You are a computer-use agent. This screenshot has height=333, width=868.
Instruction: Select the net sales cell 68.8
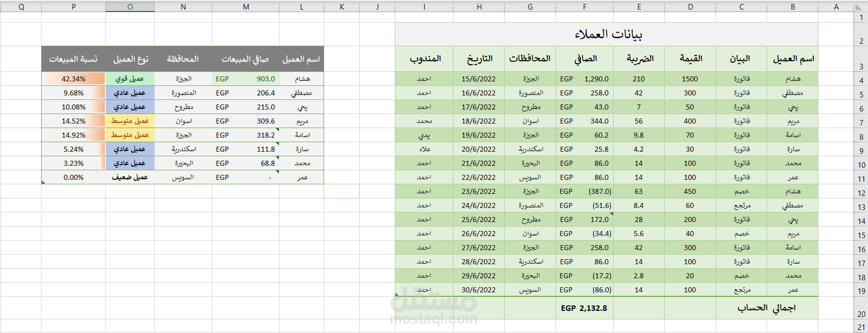point(246,163)
